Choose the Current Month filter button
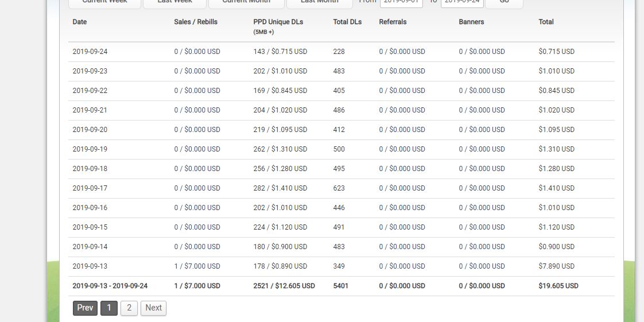The width and height of the screenshot is (644, 322). (x=246, y=3)
